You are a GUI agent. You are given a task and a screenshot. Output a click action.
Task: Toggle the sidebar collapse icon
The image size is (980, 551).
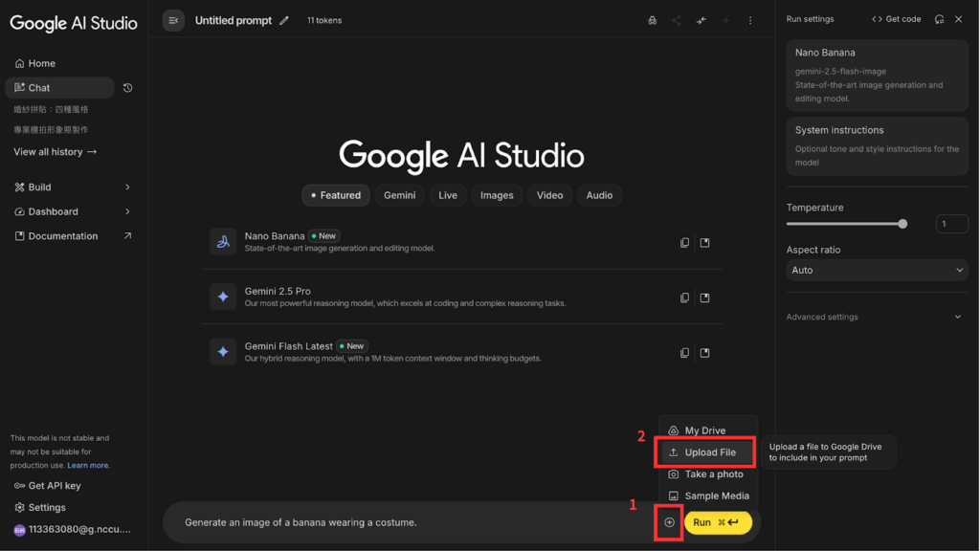click(173, 20)
